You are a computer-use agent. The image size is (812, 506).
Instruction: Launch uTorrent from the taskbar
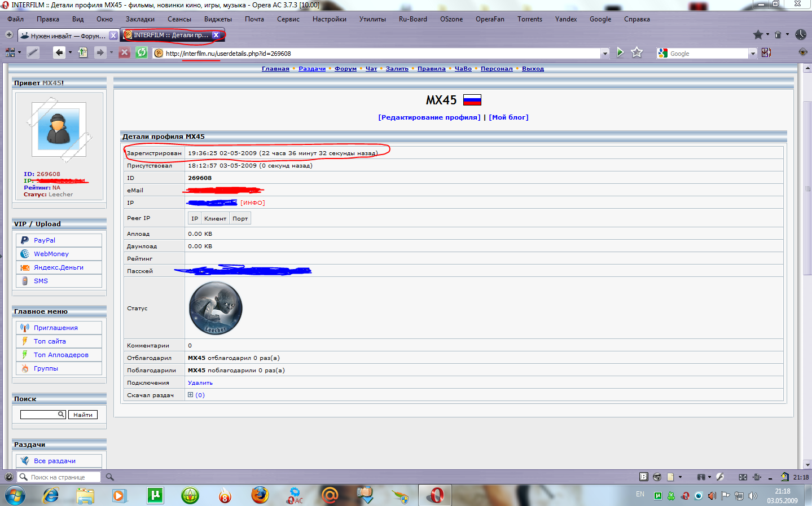click(155, 496)
